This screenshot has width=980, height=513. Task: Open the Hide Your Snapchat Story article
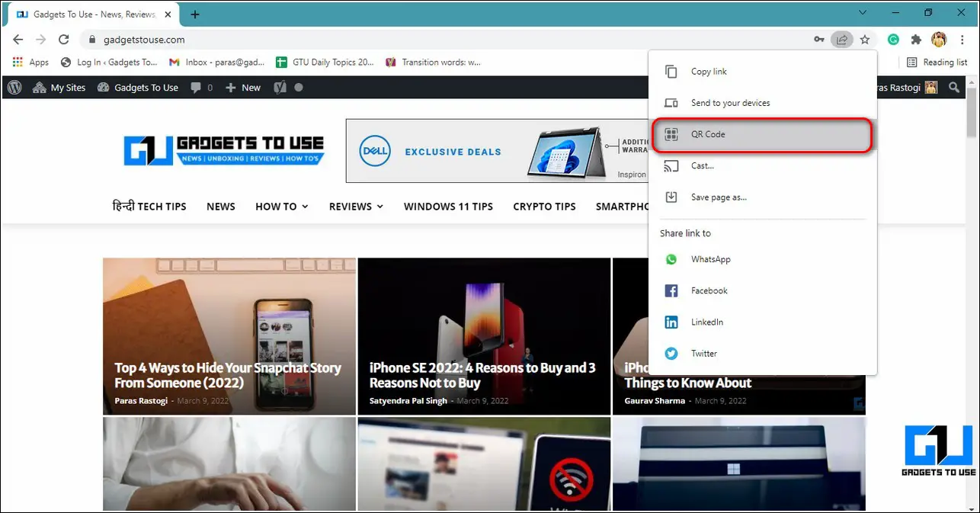[228, 375]
